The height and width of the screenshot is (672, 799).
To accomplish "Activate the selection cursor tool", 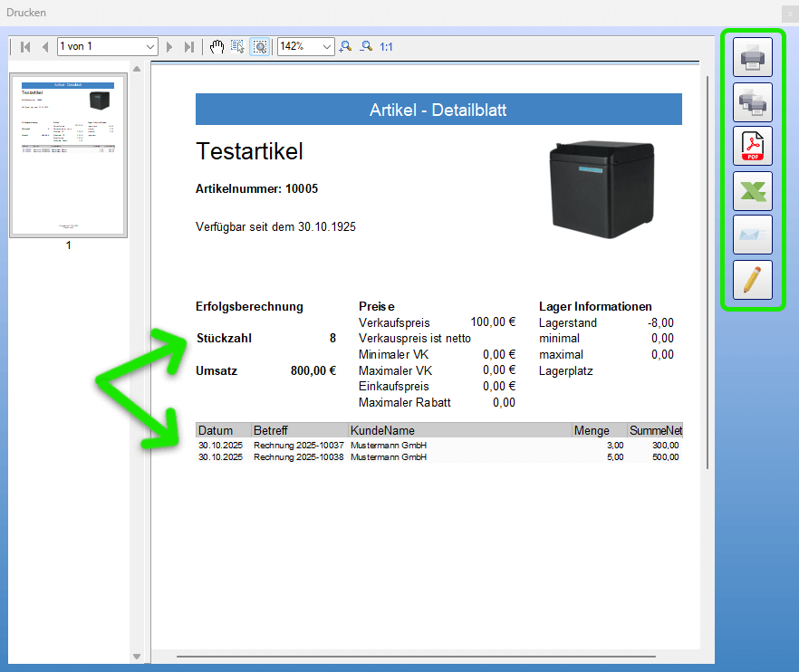I will click(x=237, y=46).
